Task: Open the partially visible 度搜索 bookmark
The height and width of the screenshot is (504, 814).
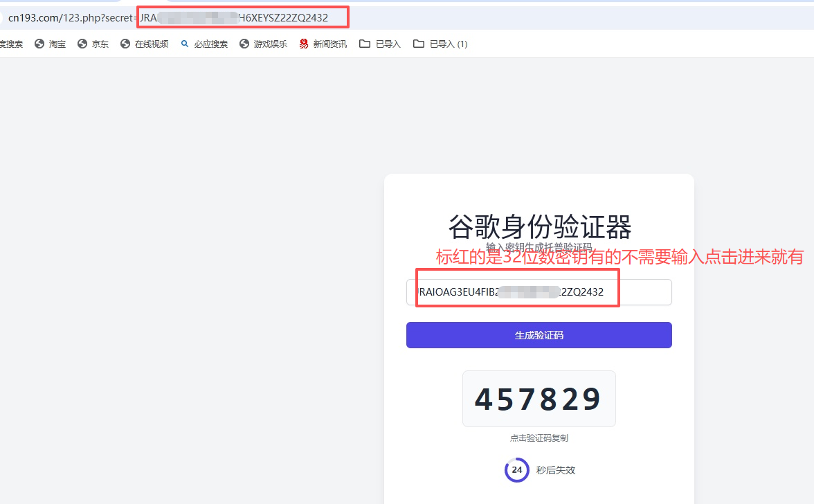Action: [11, 44]
